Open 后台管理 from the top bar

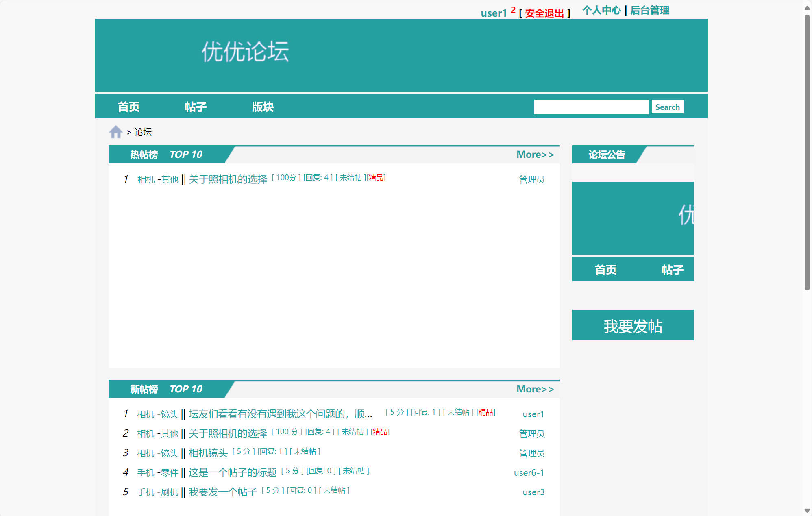(650, 10)
